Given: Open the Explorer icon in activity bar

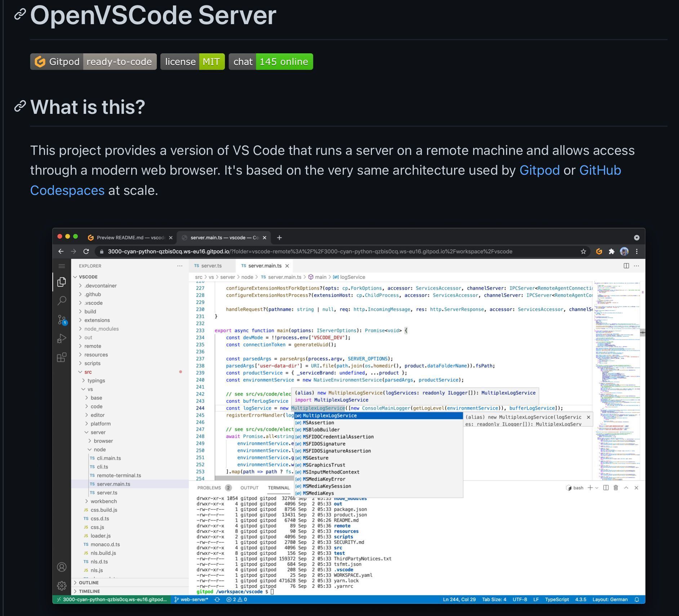Looking at the screenshot, I should pyautogui.click(x=62, y=282).
